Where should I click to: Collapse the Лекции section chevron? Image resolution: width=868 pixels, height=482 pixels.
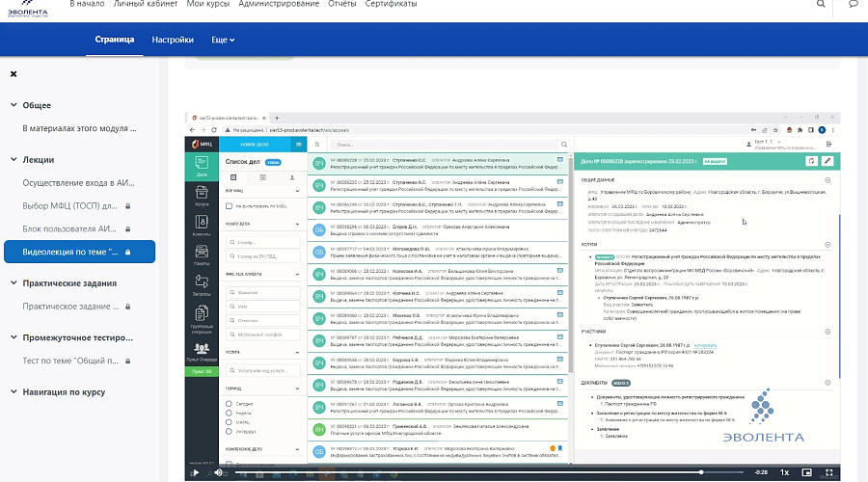pyautogui.click(x=14, y=159)
